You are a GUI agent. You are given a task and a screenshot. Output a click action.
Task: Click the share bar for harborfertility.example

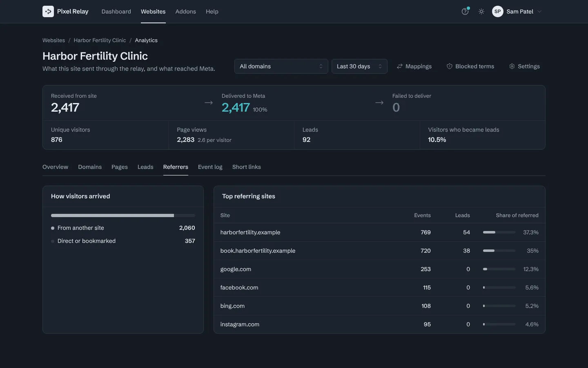pos(499,232)
